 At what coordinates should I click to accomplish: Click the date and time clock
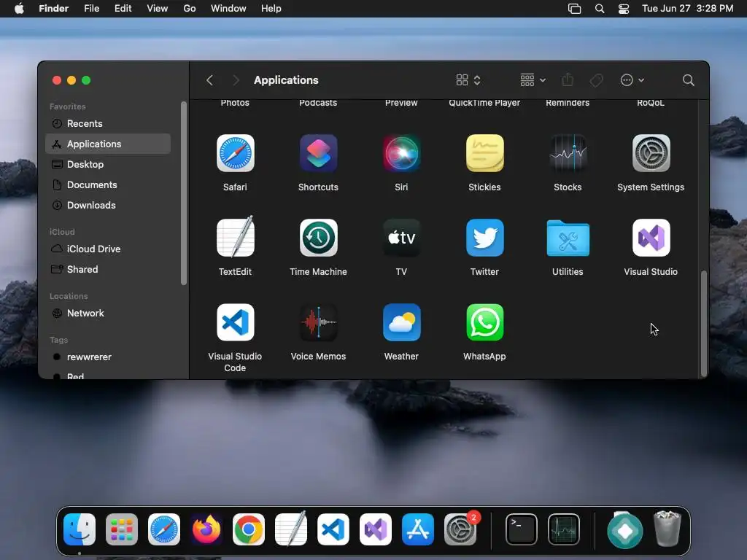click(687, 9)
